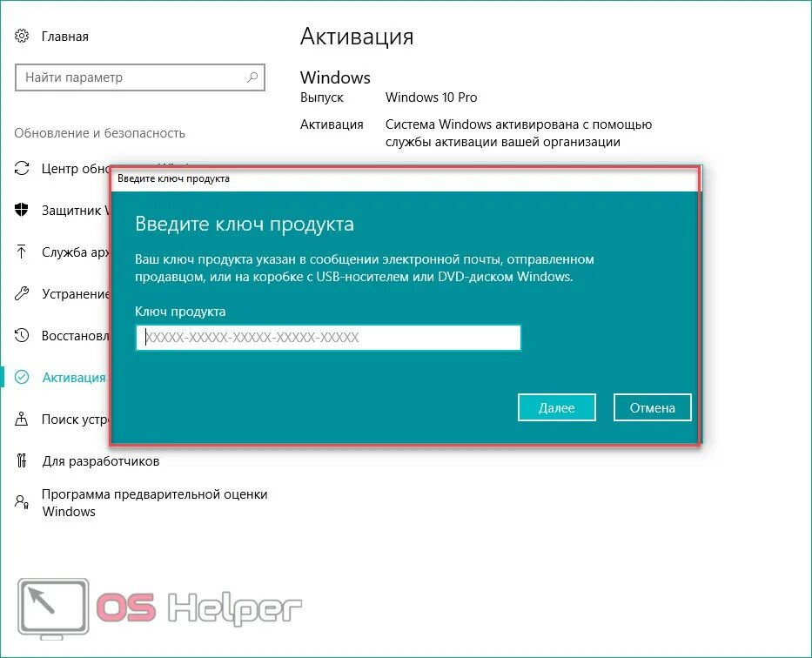Click the Введите ключ продукта dialog title bar
The image size is (812, 658).
tap(405, 178)
